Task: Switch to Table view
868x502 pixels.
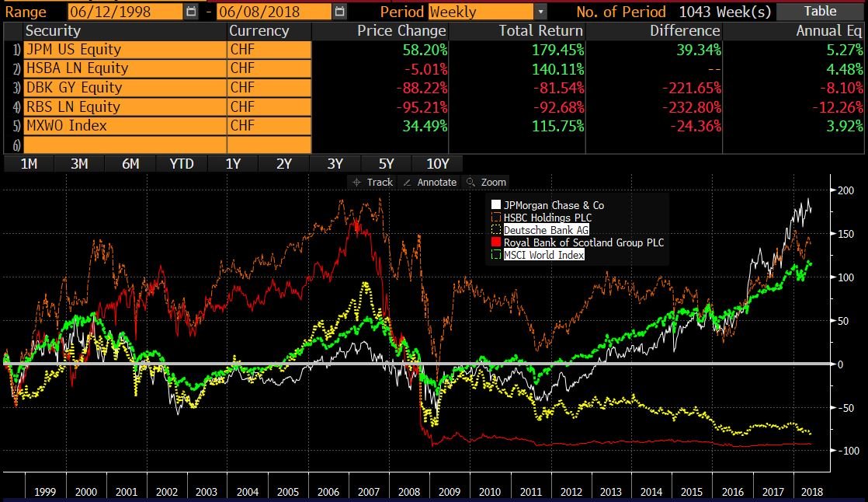Action: [x=821, y=11]
